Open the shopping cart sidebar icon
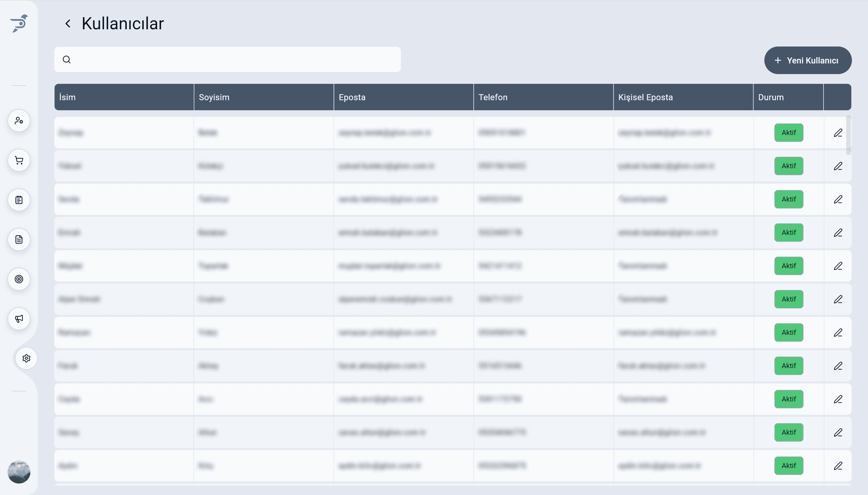868x495 pixels. [x=19, y=160]
